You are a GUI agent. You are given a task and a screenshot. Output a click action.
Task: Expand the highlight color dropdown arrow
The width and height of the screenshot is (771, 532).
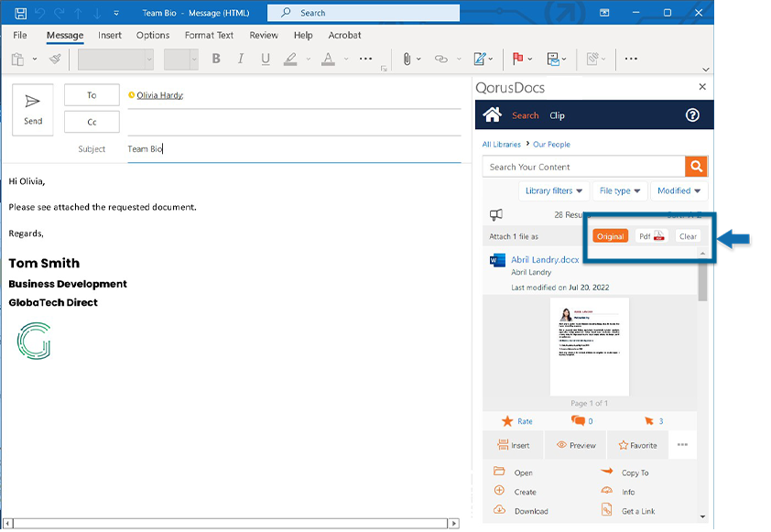click(309, 59)
